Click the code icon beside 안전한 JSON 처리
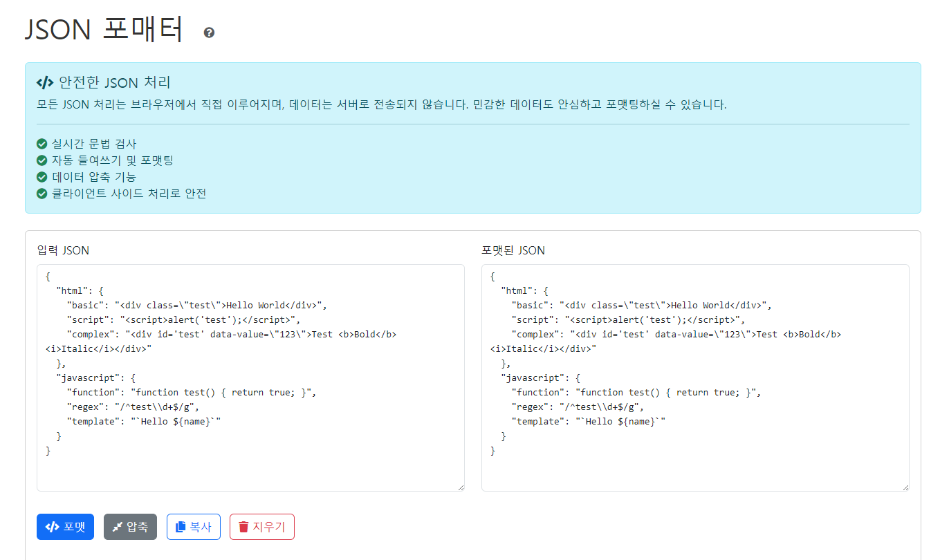The image size is (931, 560). click(45, 83)
